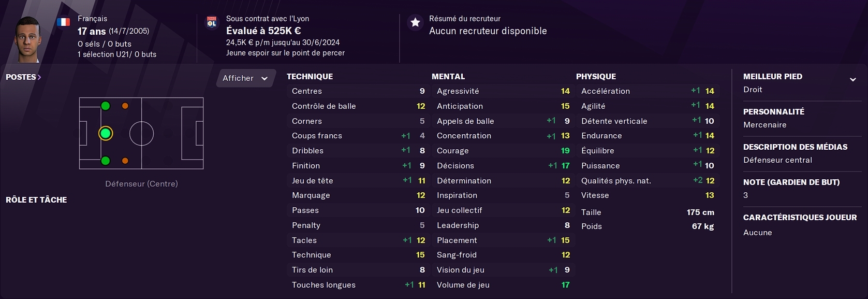Click the player face portrait
Viewport: 868px width, 299px height.
[27, 39]
